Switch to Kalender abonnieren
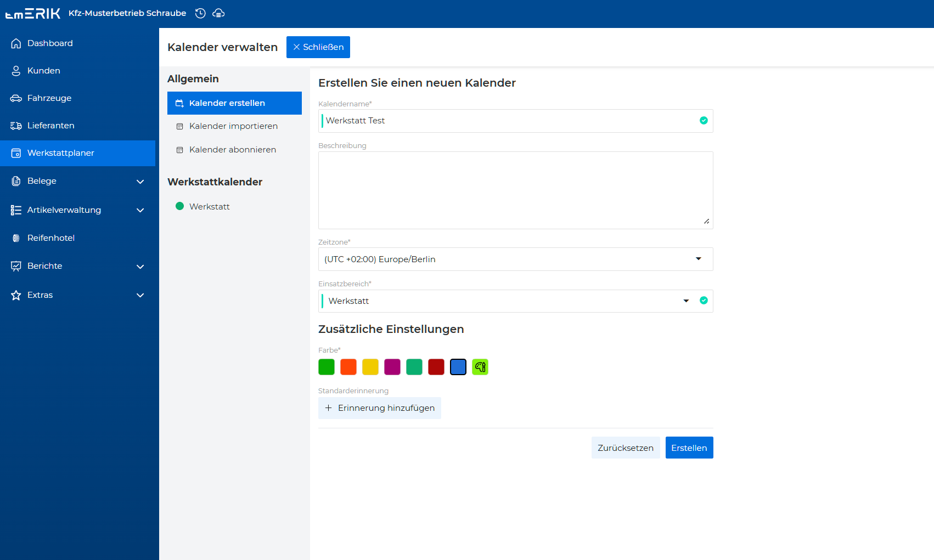The height and width of the screenshot is (560, 934). (234, 150)
